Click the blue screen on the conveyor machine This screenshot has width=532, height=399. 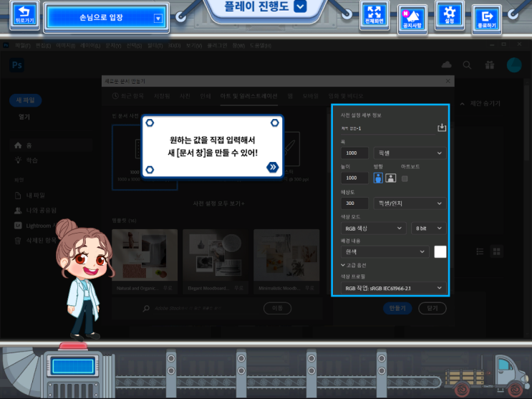(72, 366)
